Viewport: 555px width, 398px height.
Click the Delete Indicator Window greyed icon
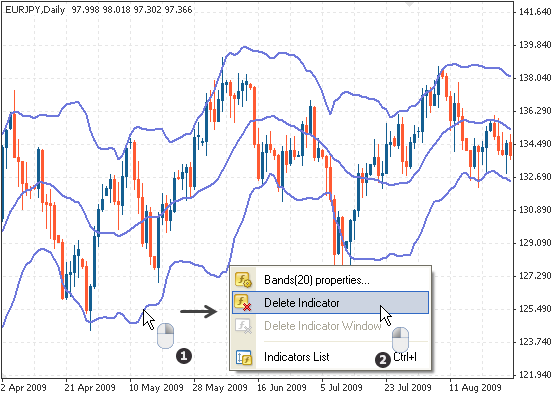pyautogui.click(x=244, y=326)
